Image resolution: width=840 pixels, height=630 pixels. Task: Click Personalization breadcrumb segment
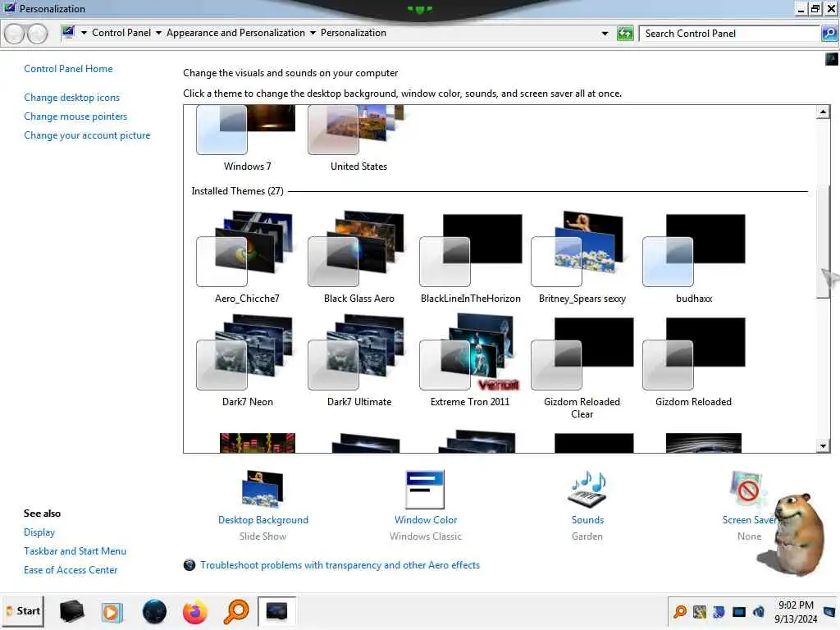pyautogui.click(x=353, y=33)
